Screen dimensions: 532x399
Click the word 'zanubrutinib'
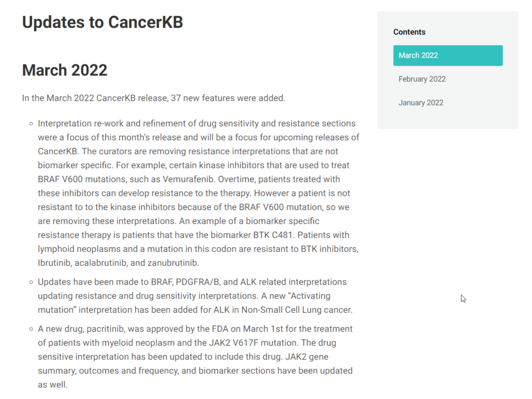pyautogui.click(x=173, y=263)
